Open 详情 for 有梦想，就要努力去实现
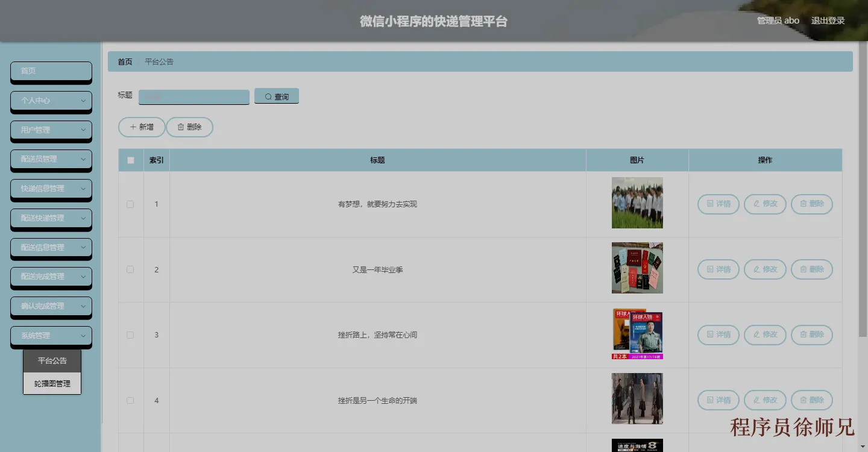Screen dimensions: 868x452 (719, 204)
